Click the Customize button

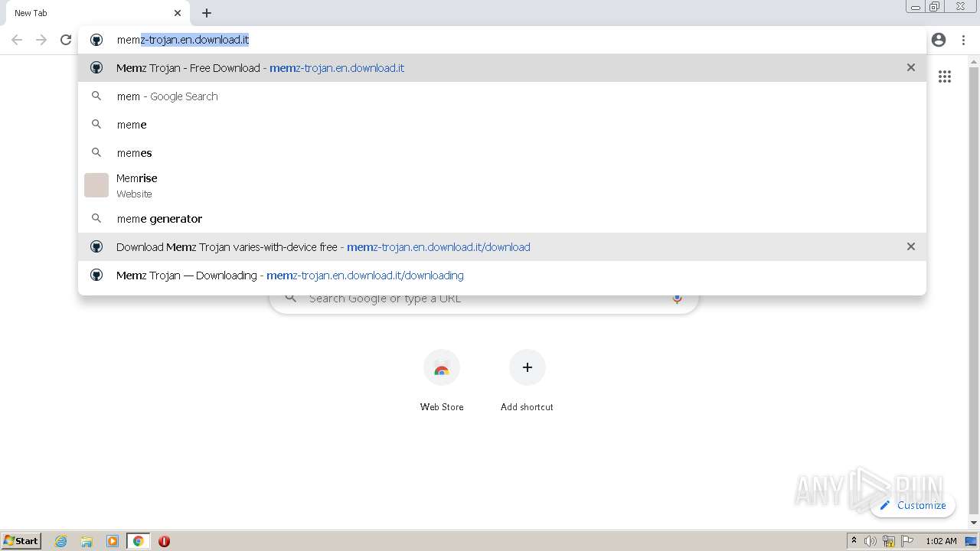point(913,505)
